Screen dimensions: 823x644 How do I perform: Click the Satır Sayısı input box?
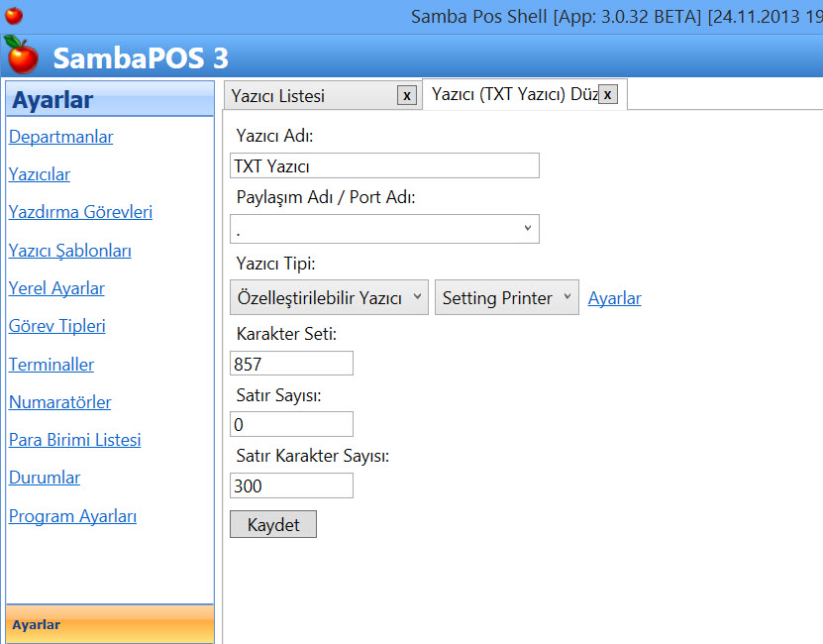pyautogui.click(x=291, y=424)
